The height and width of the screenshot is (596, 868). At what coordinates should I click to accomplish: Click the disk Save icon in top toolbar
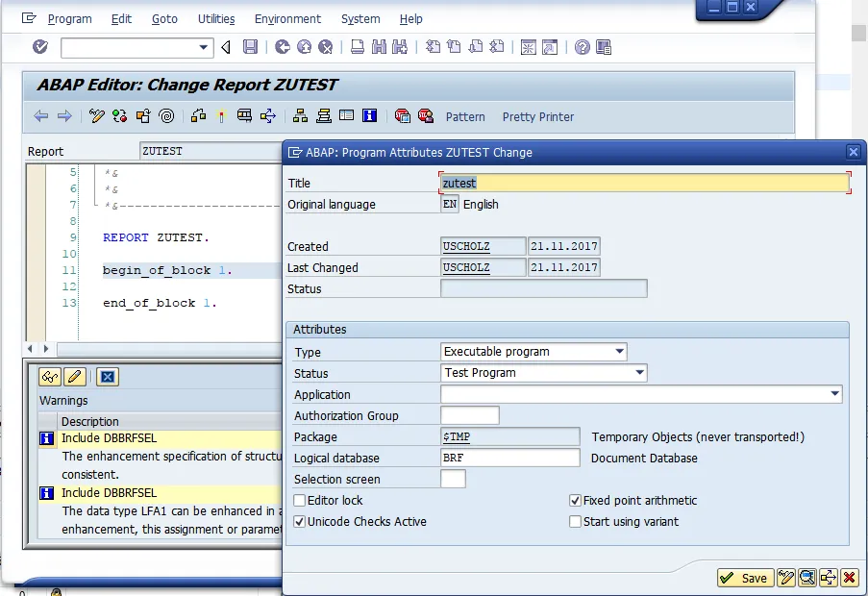pyautogui.click(x=250, y=47)
